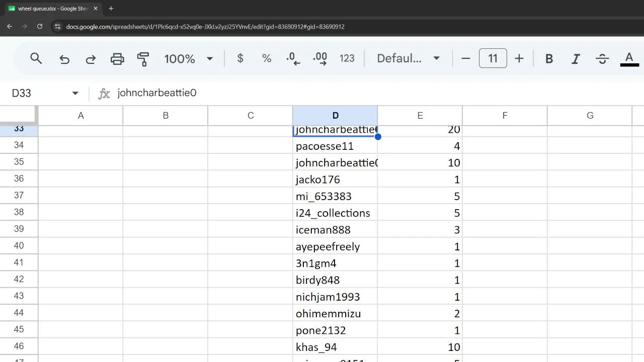The height and width of the screenshot is (362, 644).
Task: Select column B header
Action: (166, 116)
